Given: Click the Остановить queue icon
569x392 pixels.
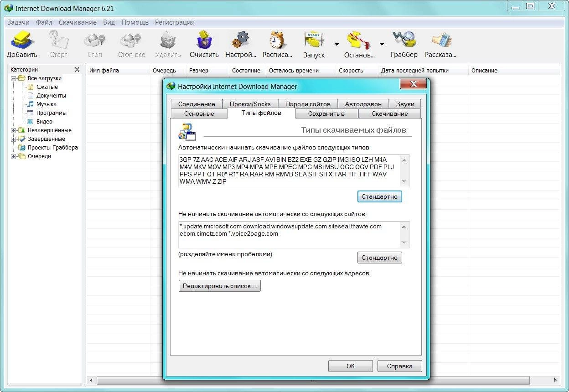Looking at the screenshot, I should click(x=358, y=41).
